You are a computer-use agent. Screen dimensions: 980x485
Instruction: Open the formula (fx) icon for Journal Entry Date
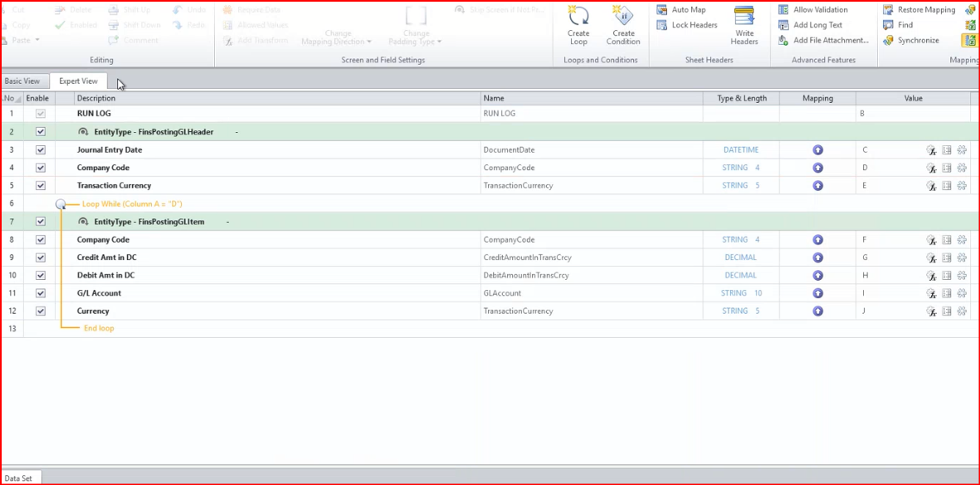coord(930,150)
